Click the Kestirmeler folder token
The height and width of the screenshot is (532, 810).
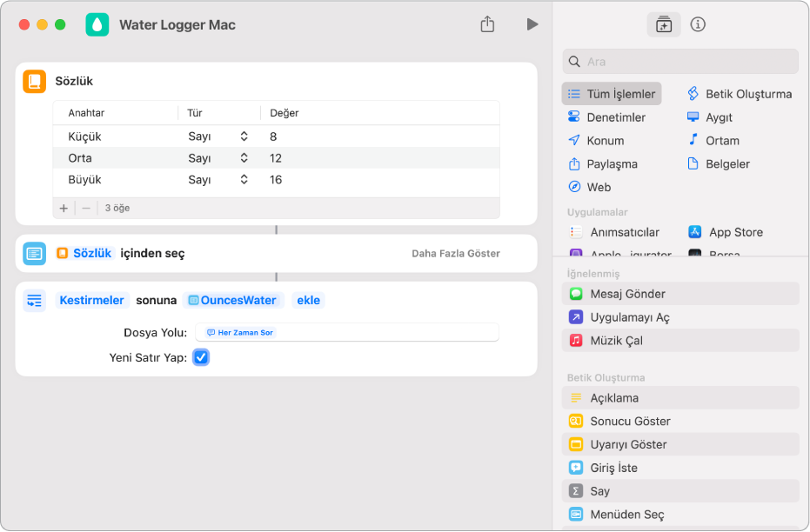pos(91,300)
